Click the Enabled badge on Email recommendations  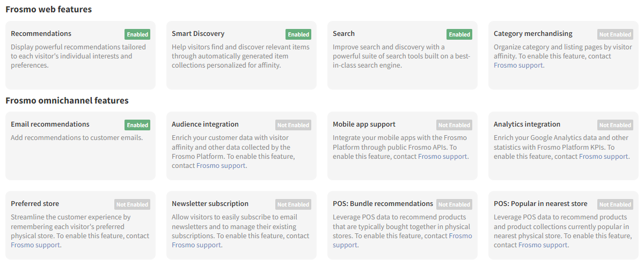pos(137,125)
